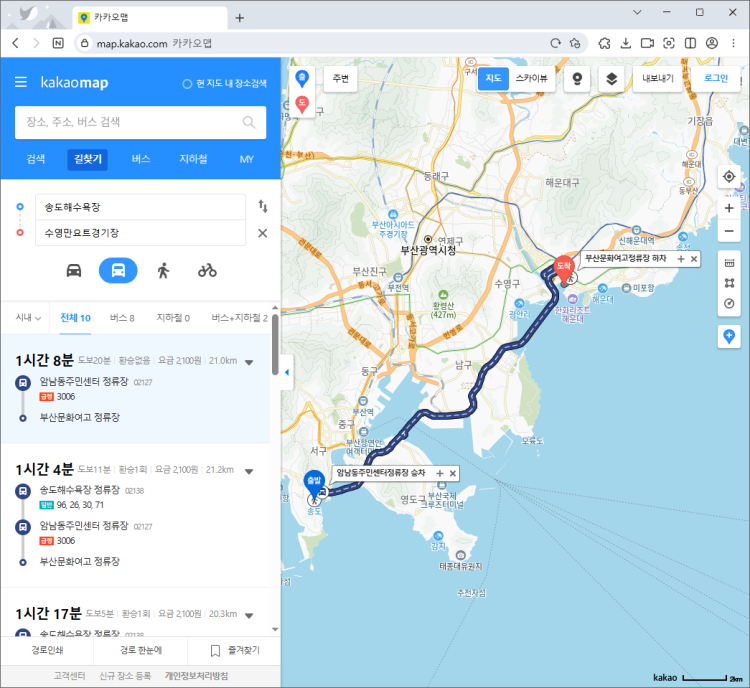Select the walking route mode icon
Viewport: 750px width, 688px height.
163,270
